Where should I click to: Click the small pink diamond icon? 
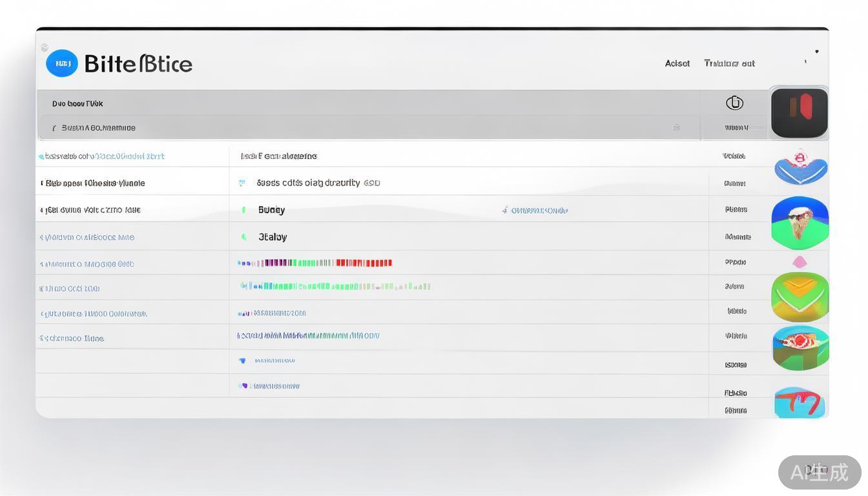tap(800, 262)
